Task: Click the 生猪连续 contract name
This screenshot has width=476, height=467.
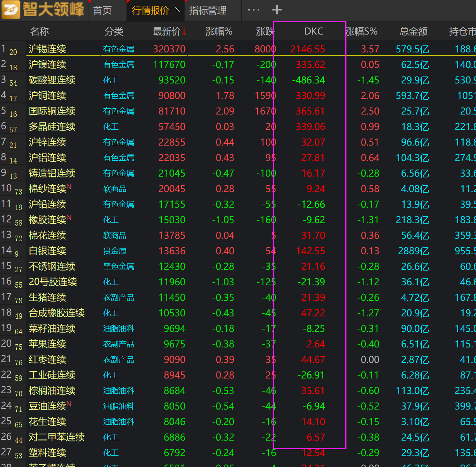Action: 47,297
